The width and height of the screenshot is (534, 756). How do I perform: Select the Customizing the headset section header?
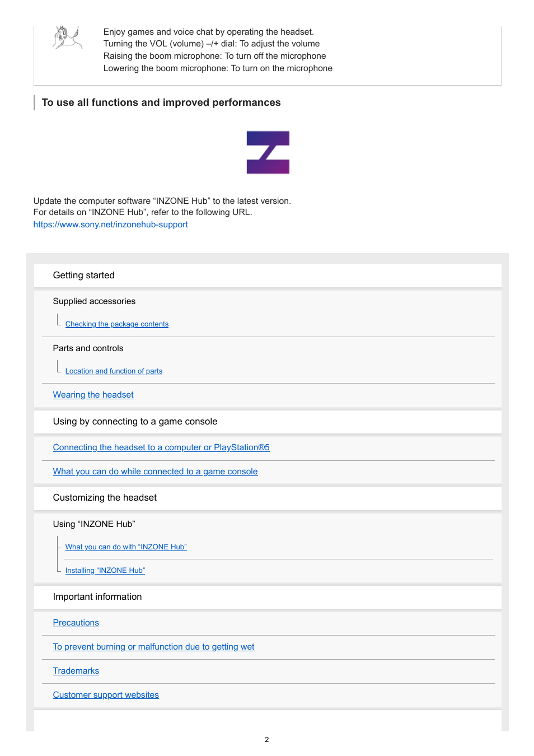click(x=268, y=498)
